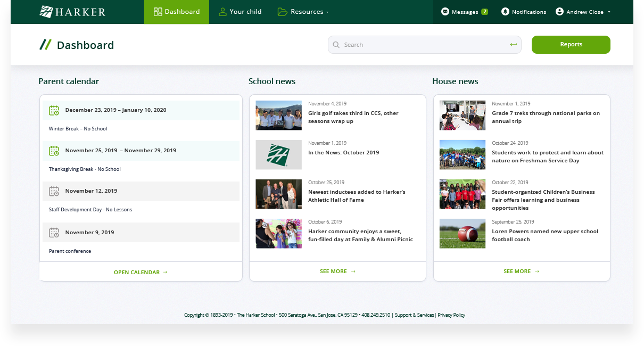Click the Messages unread count badge
Screen dimensions: 644x346
pyautogui.click(x=484, y=12)
